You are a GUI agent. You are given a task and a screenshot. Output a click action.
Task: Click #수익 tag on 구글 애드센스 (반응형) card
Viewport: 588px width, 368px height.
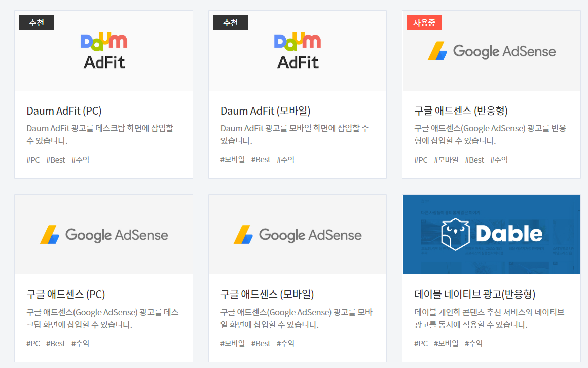pos(499,160)
